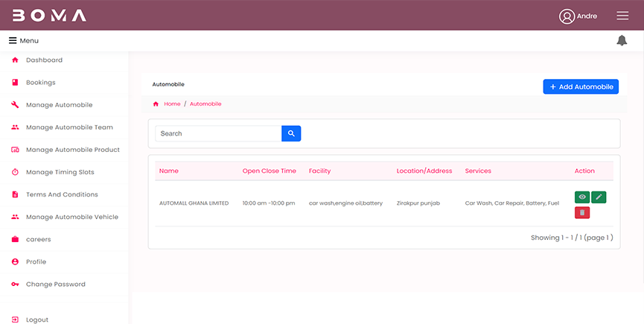Viewport: 644px width, 324px height.
Task: Open the top-right hamburger menu
Action: click(x=622, y=16)
